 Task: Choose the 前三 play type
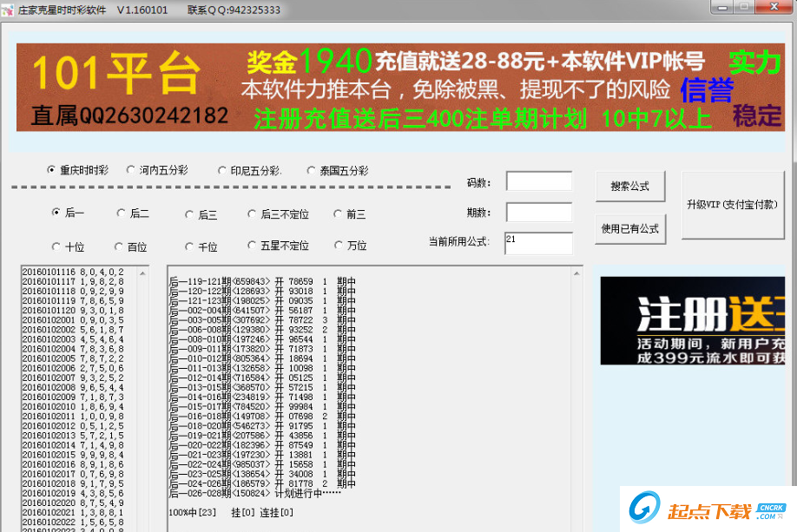(x=349, y=213)
